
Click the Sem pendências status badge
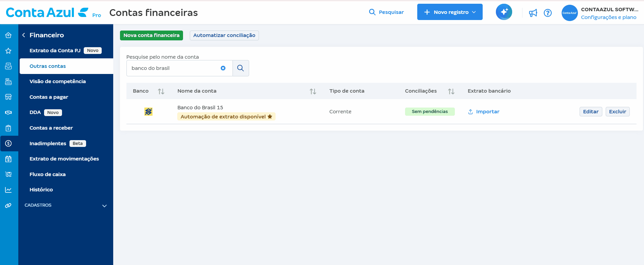point(430,112)
